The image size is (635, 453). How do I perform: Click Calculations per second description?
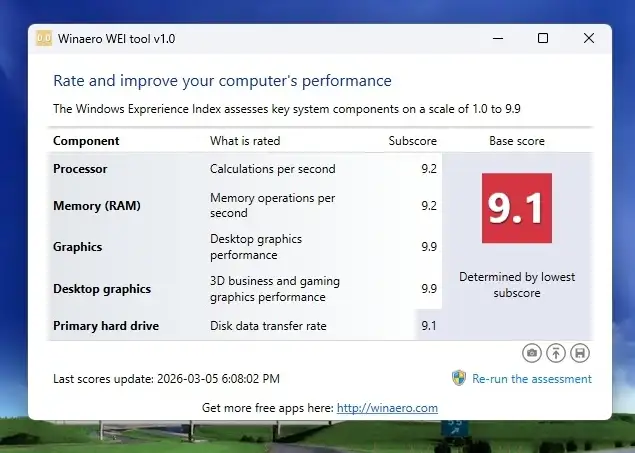tap(273, 169)
